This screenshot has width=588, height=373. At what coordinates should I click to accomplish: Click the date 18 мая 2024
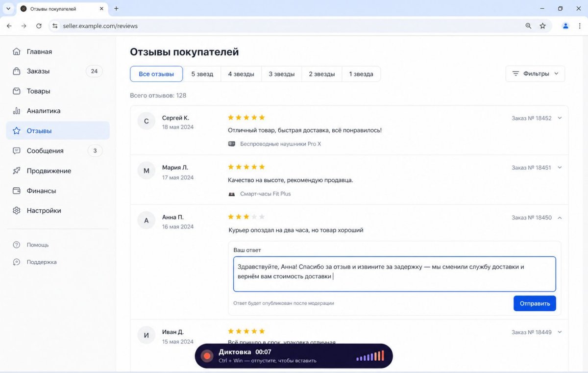[x=178, y=127]
